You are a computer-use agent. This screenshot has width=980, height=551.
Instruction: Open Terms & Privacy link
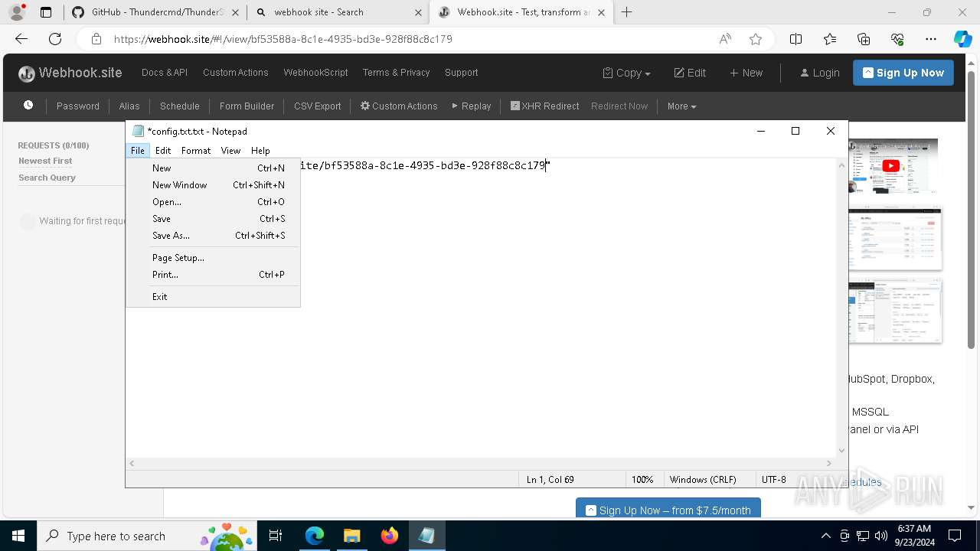(396, 73)
